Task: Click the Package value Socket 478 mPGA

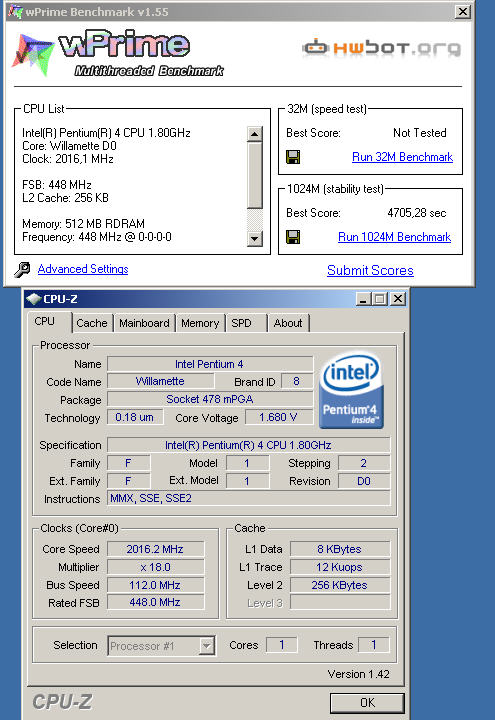Action: (210, 399)
